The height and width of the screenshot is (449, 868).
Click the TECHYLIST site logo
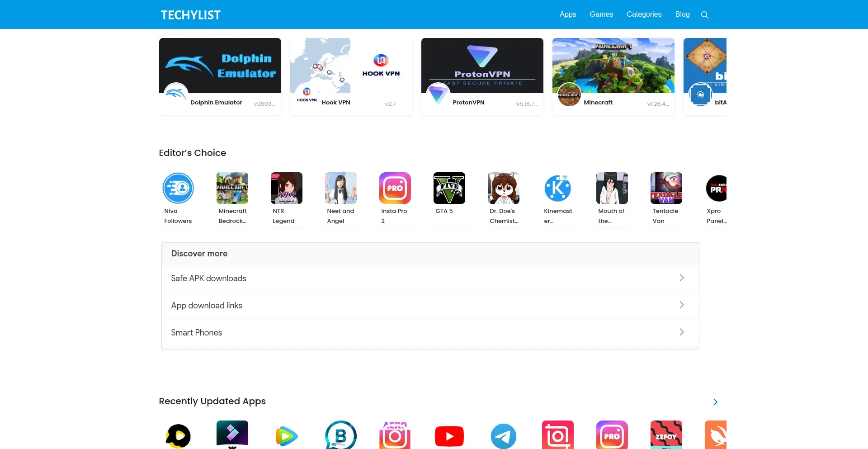tap(191, 15)
